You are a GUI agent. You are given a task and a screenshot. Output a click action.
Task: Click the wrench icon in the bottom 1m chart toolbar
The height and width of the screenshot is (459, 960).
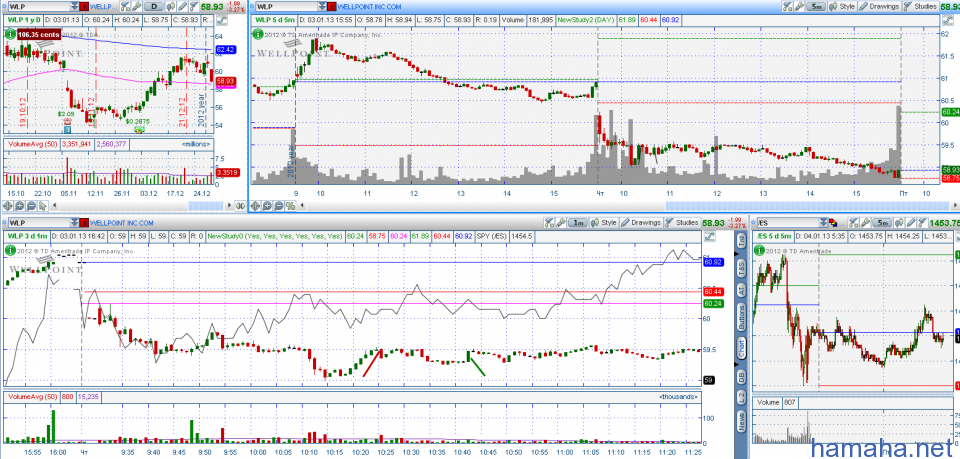point(561,222)
